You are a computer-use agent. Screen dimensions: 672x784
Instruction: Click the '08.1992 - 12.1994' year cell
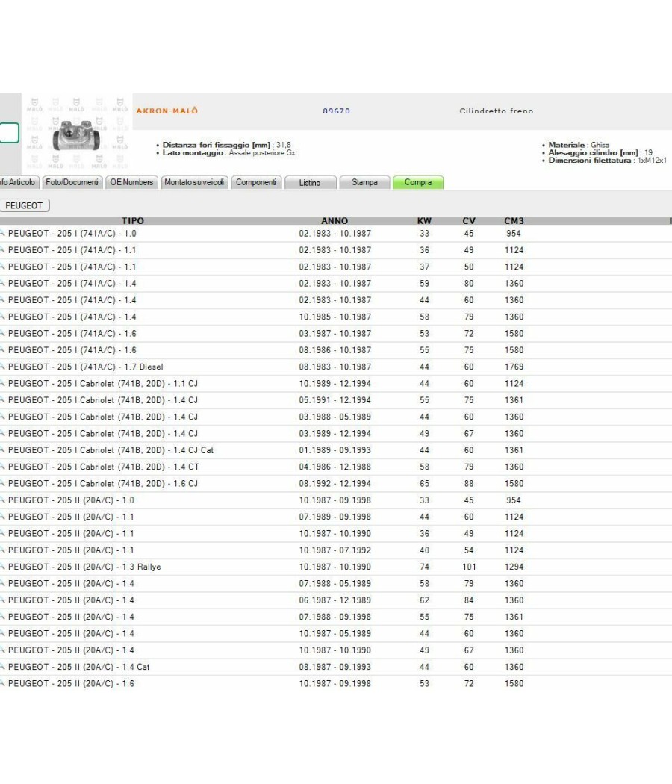click(335, 484)
